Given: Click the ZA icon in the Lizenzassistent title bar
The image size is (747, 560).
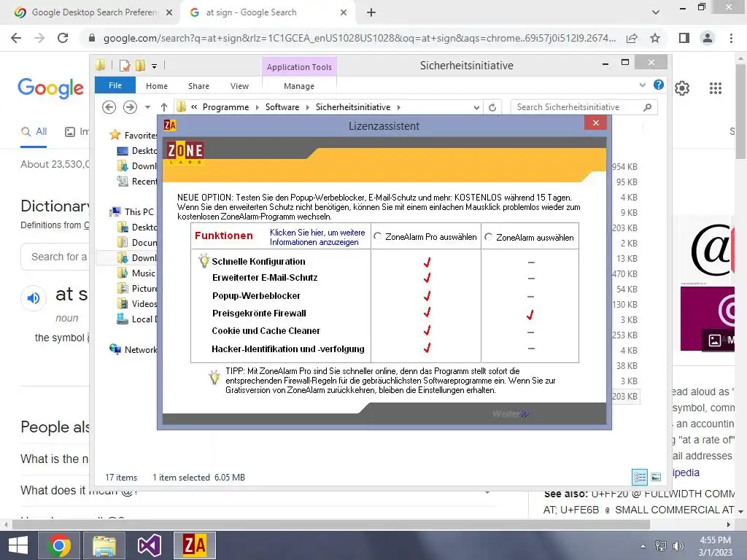Looking at the screenshot, I should [169, 125].
